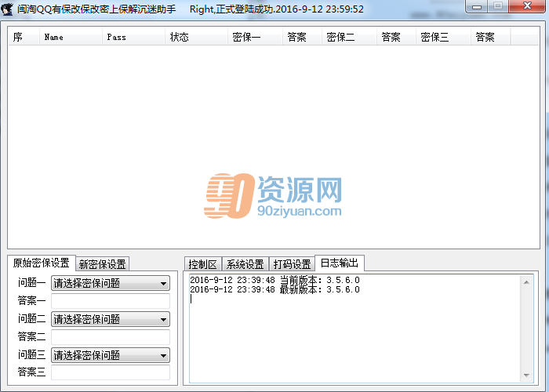Click the app icon in title bar

(x=7, y=9)
